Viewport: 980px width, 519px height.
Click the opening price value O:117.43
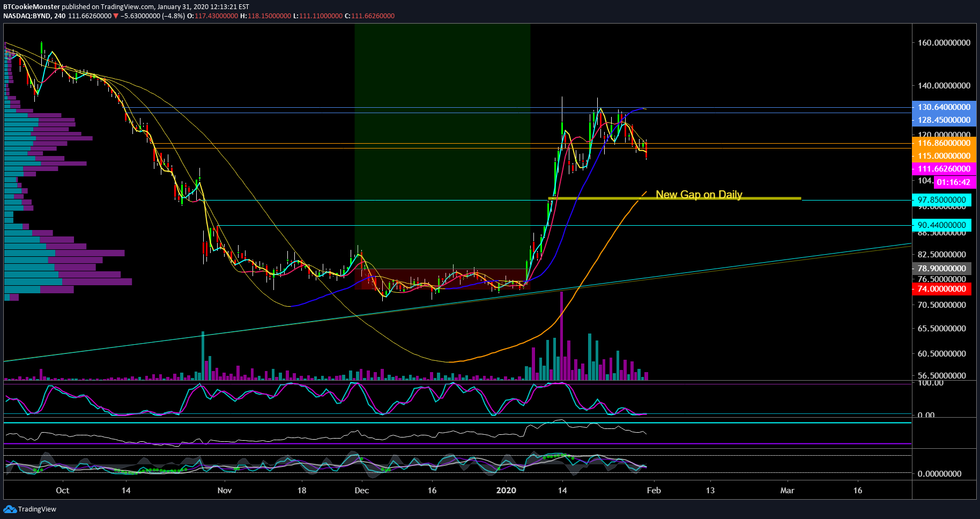[x=212, y=16]
